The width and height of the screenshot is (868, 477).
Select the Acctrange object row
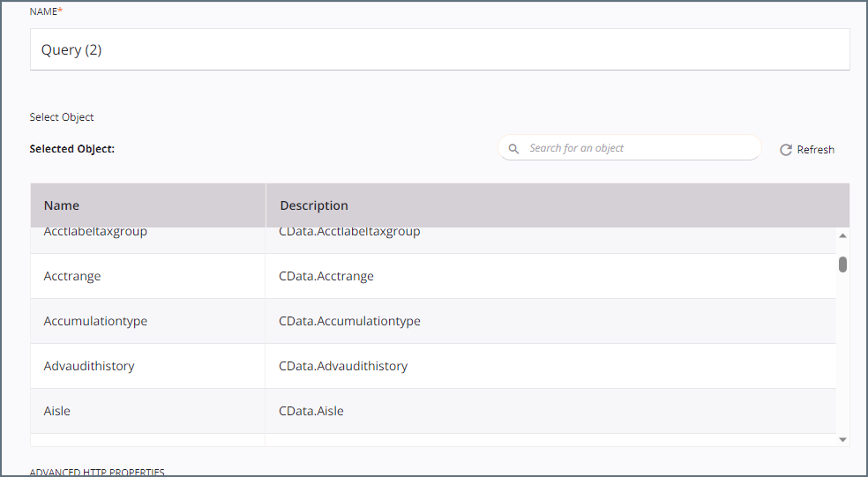(x=433, y=276)
